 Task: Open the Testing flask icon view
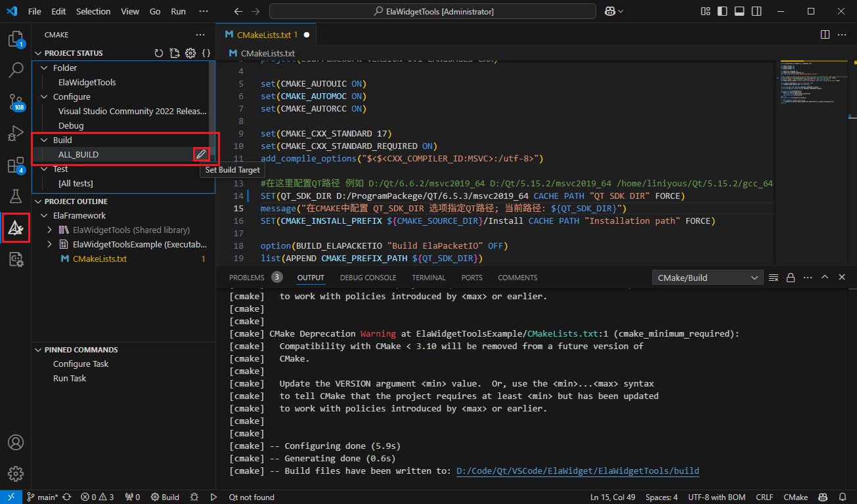click(x=15, y=196)
